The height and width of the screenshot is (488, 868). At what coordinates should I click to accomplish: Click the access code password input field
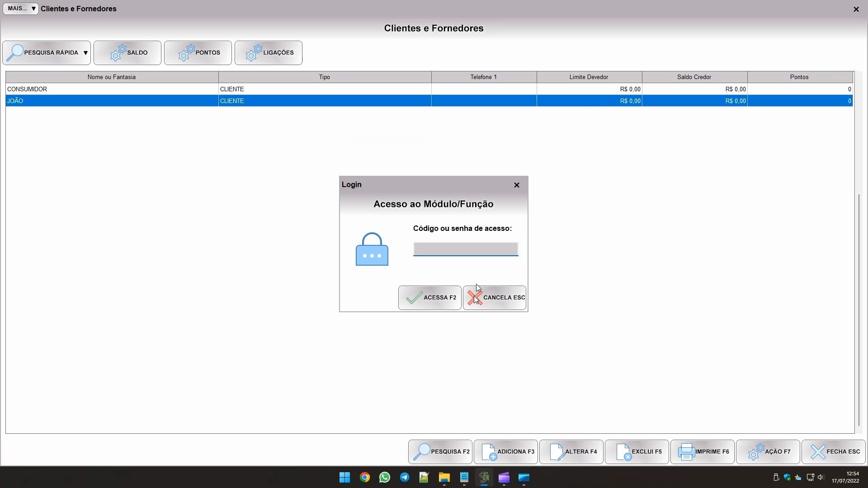pos(465,249)
